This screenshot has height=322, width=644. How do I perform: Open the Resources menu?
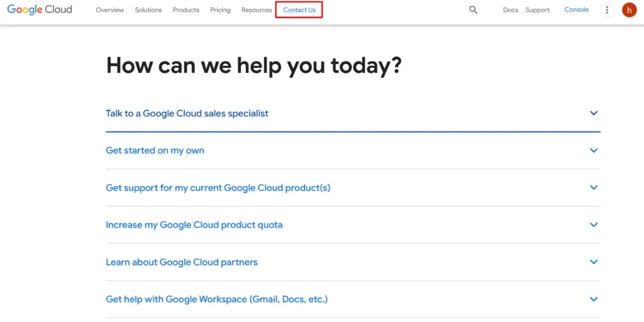tap(257, 10)
